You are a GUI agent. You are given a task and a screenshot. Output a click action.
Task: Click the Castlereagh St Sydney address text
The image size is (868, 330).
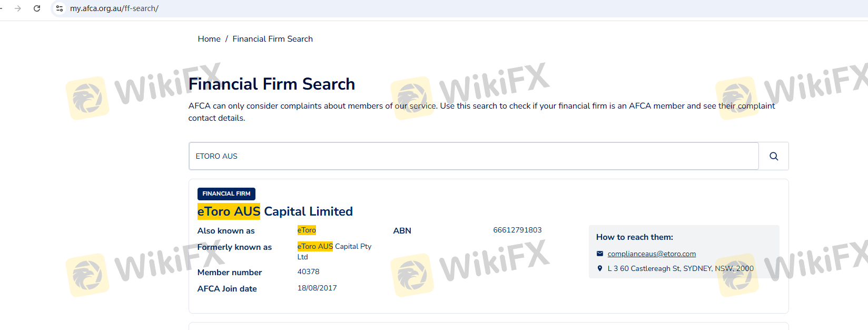pyautogui.click(x=680, y=268)
